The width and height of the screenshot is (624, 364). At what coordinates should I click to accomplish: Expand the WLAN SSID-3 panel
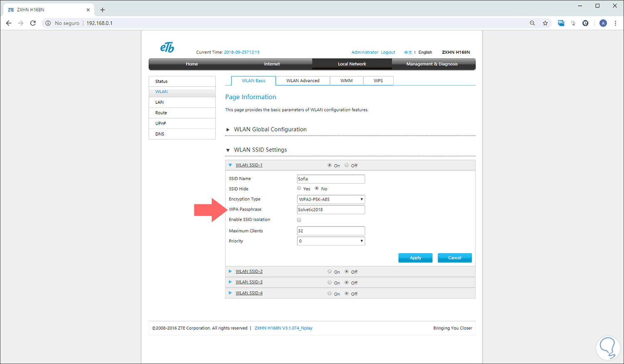pos(230,282)
